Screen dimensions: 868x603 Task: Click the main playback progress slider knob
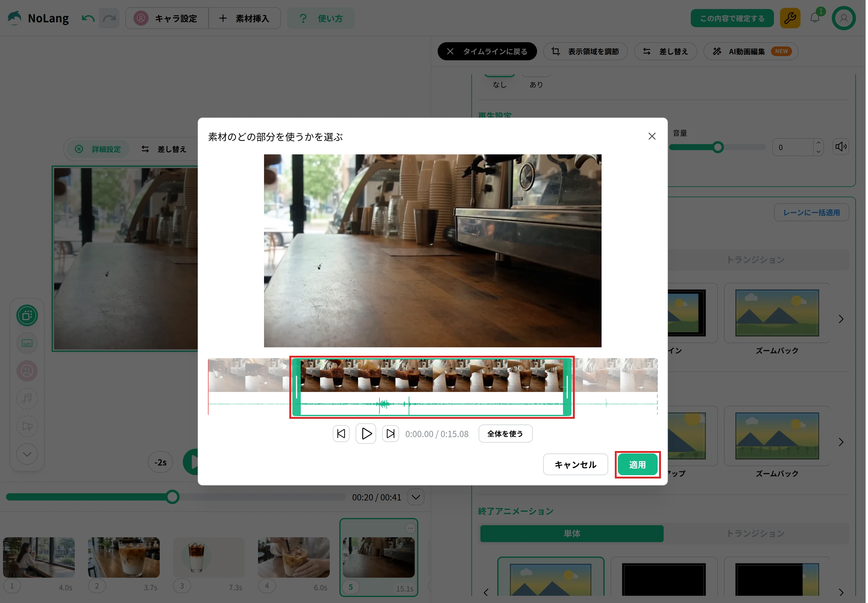[x=173, y=497]
